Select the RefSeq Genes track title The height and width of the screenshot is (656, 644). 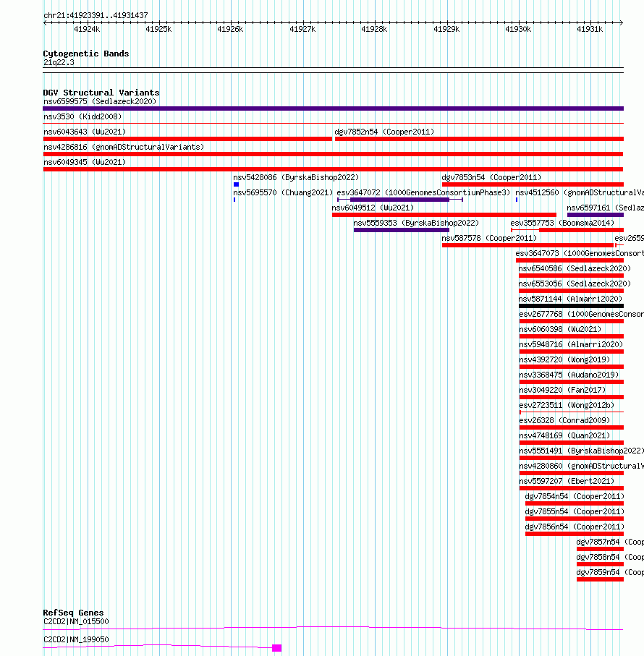73,613
